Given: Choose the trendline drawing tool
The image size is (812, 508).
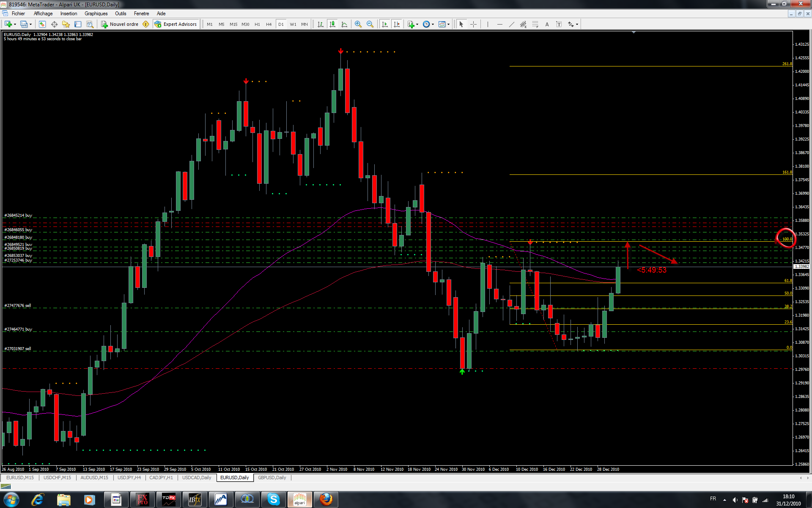Looking at the screenshot, I should pos(511,24).
